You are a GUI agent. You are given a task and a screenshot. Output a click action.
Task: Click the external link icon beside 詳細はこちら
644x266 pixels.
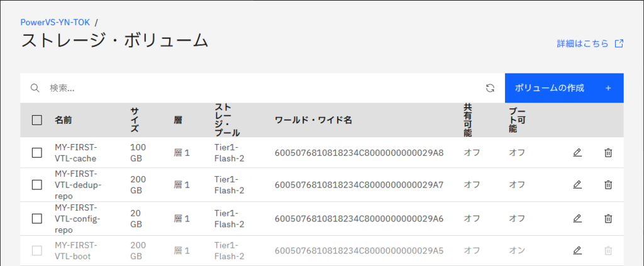click(619, 43)
